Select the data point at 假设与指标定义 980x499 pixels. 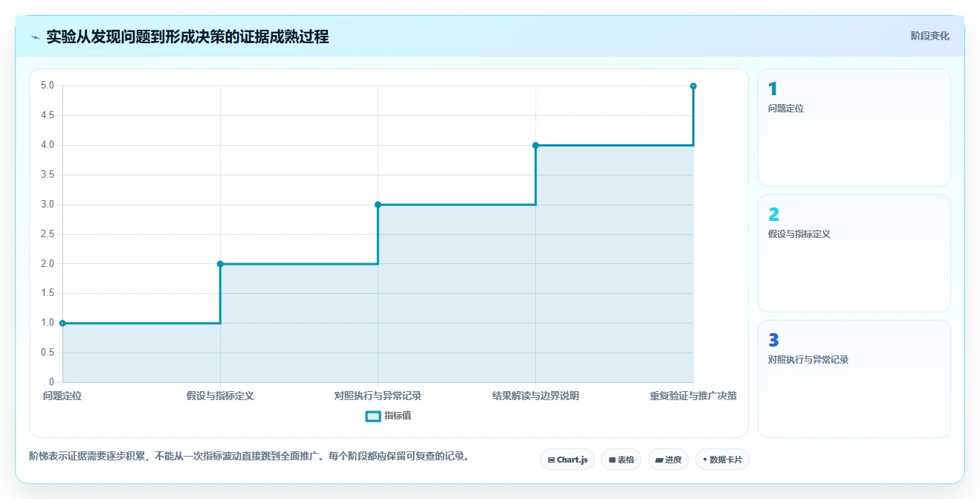(220, 264)
